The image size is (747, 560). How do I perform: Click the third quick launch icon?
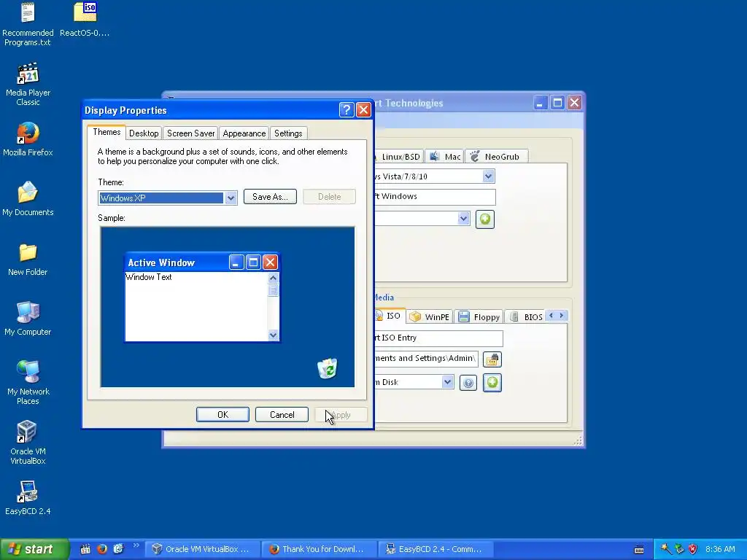click(x=119, y=549)
